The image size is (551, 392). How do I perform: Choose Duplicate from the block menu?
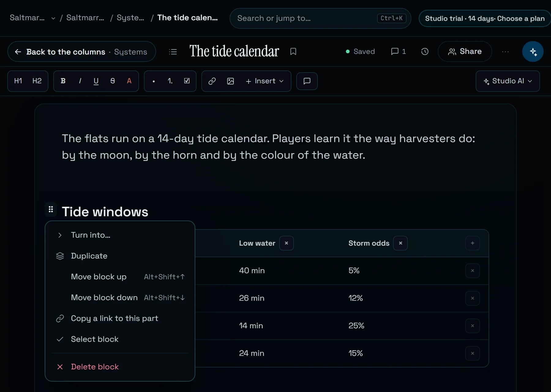click(x=120, y=256)
